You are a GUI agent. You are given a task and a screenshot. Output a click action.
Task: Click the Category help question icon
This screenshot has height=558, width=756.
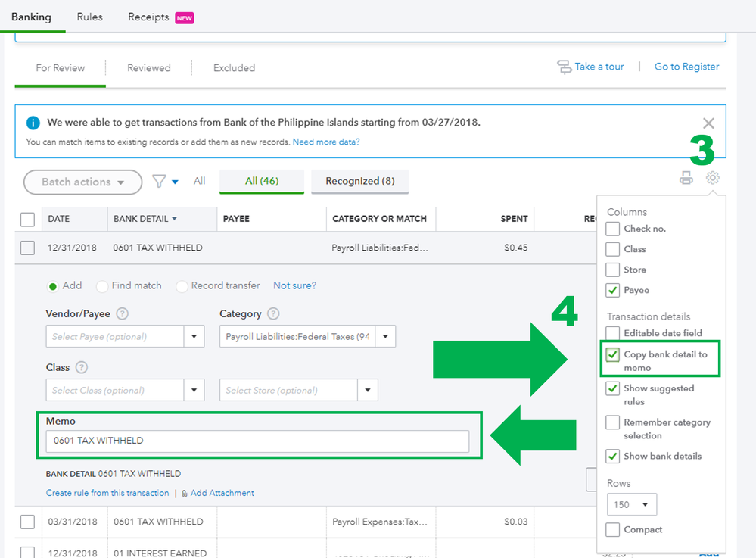click(x=273, y=314)
